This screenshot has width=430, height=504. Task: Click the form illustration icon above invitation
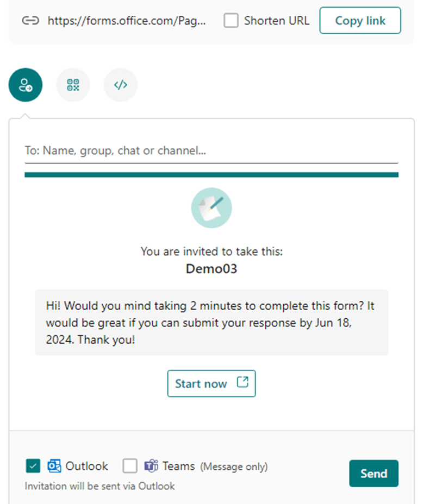(x=211, y=207)
